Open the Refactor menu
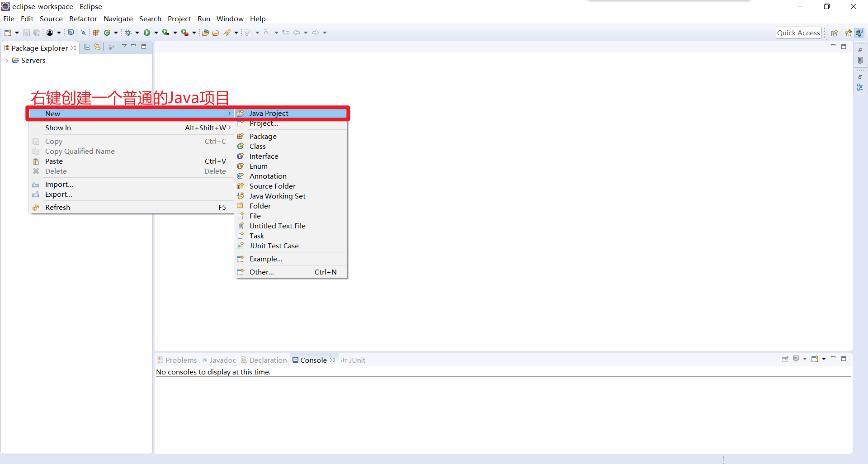This screenshot has width=868, height=464. point(83,19)
